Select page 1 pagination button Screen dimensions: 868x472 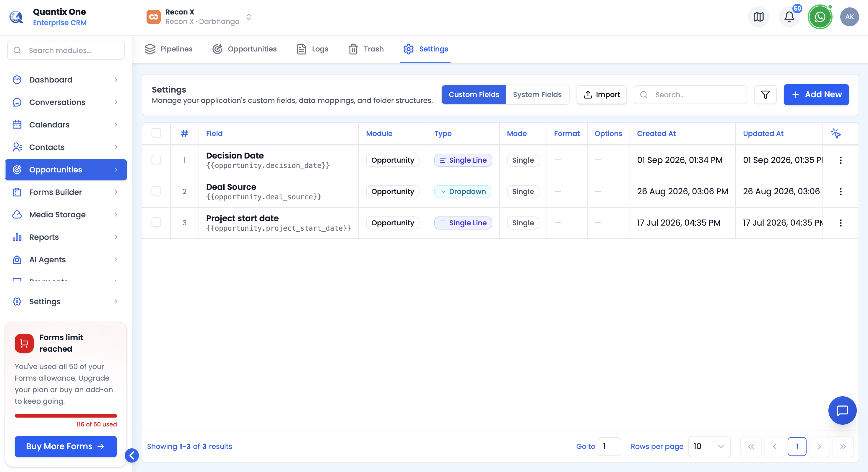[x=797, y=447]
